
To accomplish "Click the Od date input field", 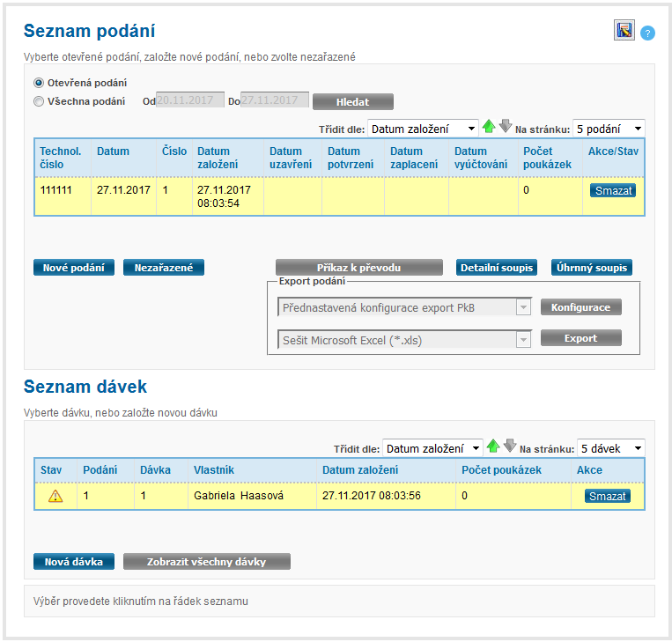I will 189,100.
